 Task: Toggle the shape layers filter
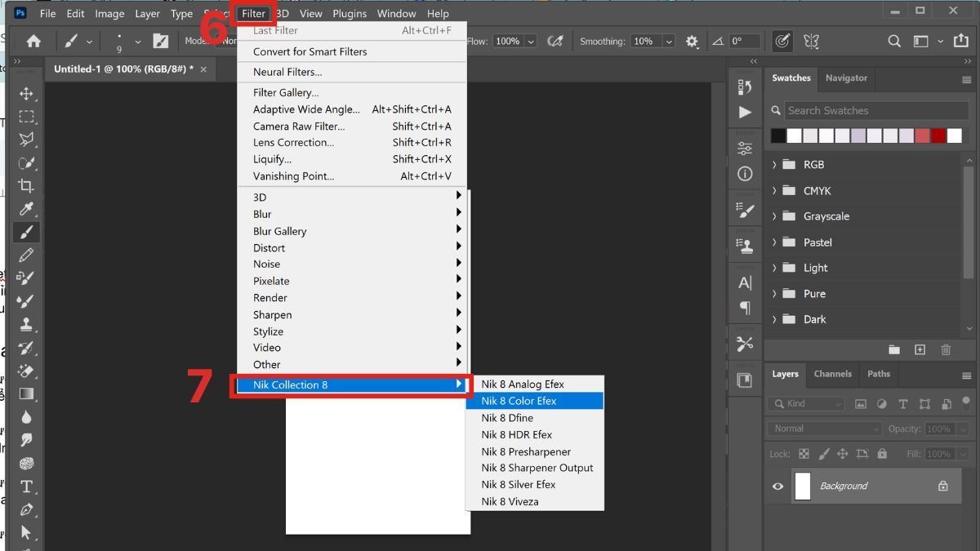point(924,403)
